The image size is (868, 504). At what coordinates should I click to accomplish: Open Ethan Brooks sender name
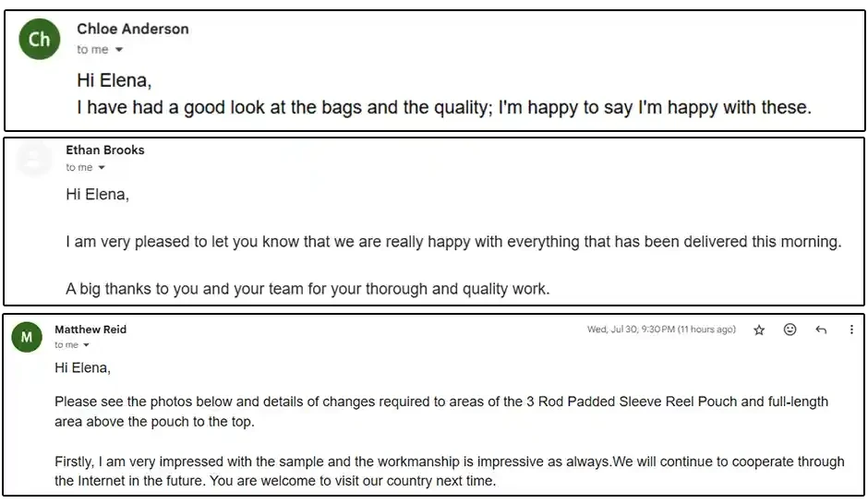pyautogui.click(x=105, y=150)
